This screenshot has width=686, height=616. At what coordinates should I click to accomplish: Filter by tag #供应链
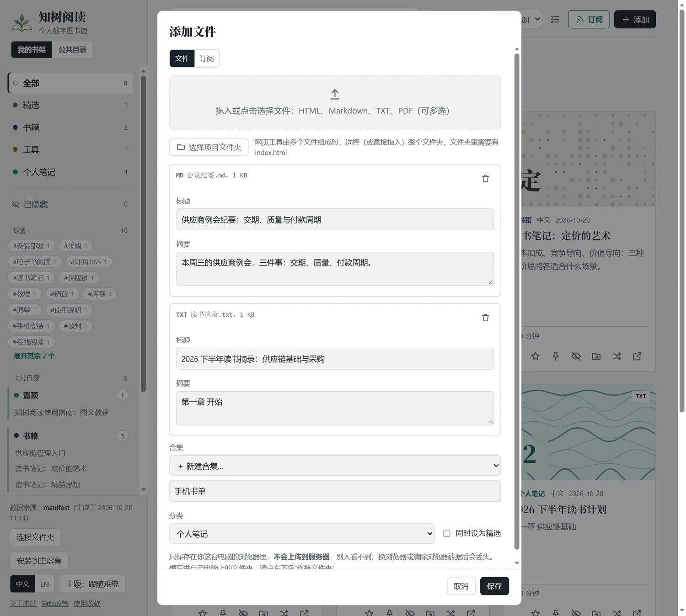pyautogui.click(x=79, y=278)
